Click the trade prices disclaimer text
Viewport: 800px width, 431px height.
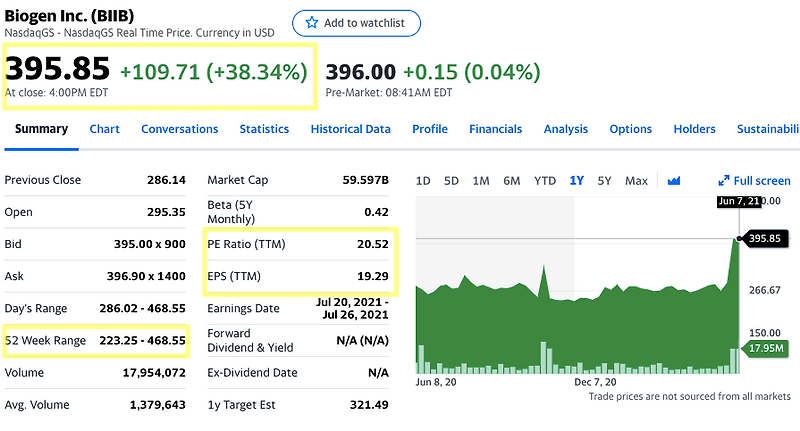click(689, 396)
